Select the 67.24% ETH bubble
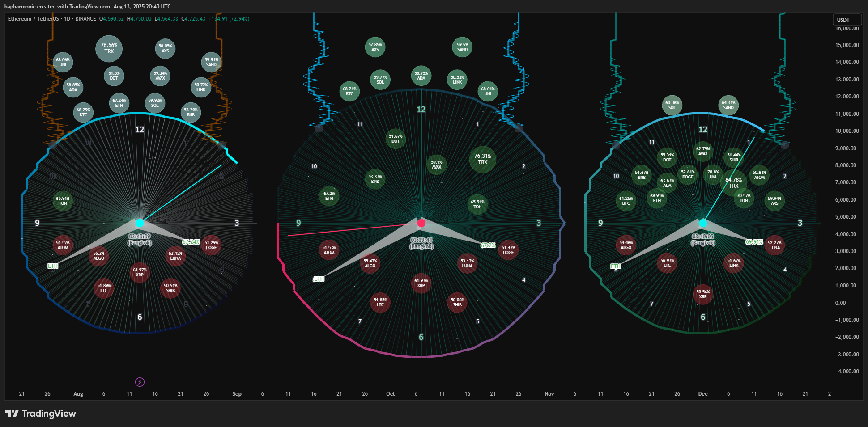Image resolution: width=868 pixels, height=427 pixels. click(x=119, y=103)
